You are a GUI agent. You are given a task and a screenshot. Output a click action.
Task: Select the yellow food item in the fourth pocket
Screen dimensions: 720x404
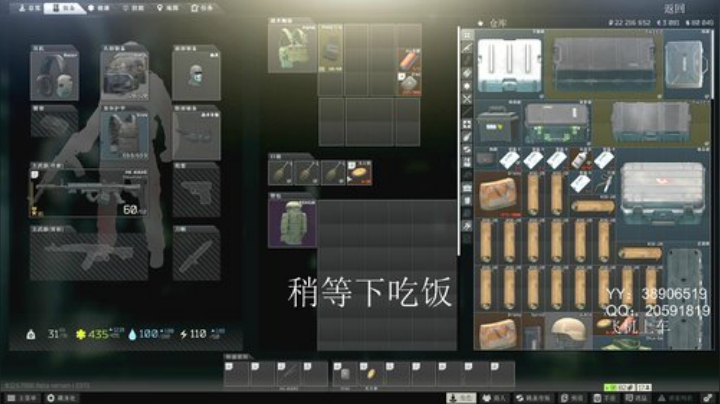[359, 173]
